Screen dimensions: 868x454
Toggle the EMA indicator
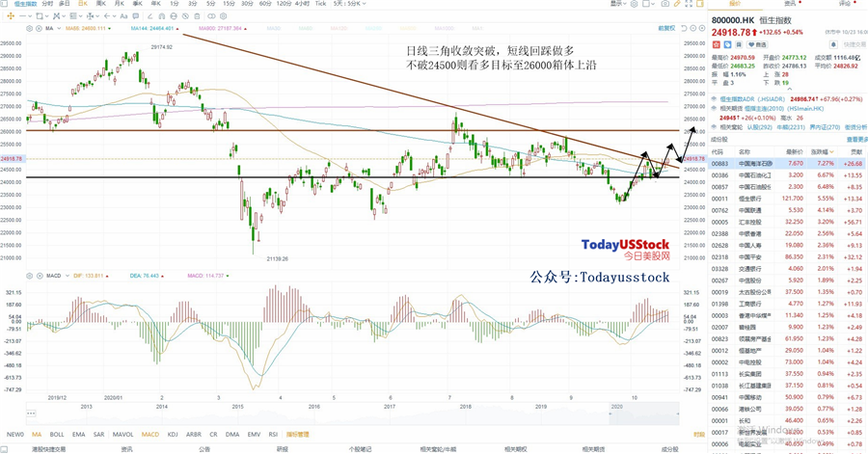coord(79,435)
